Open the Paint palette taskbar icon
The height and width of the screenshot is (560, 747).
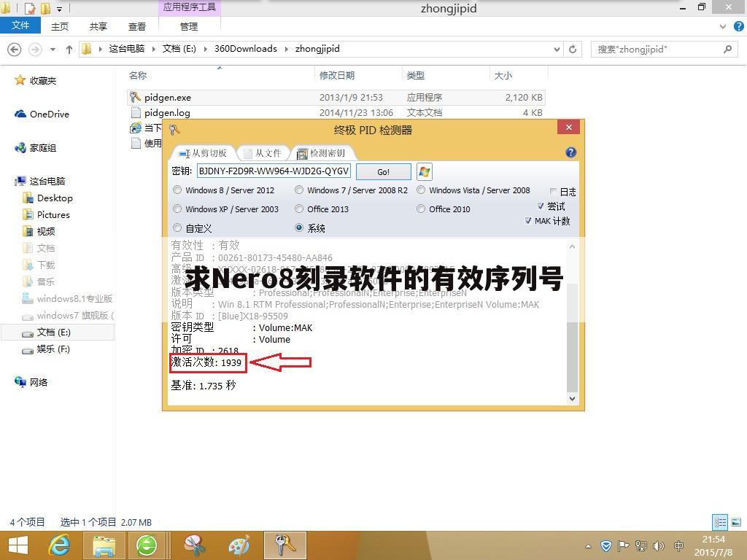coord(239,545)
